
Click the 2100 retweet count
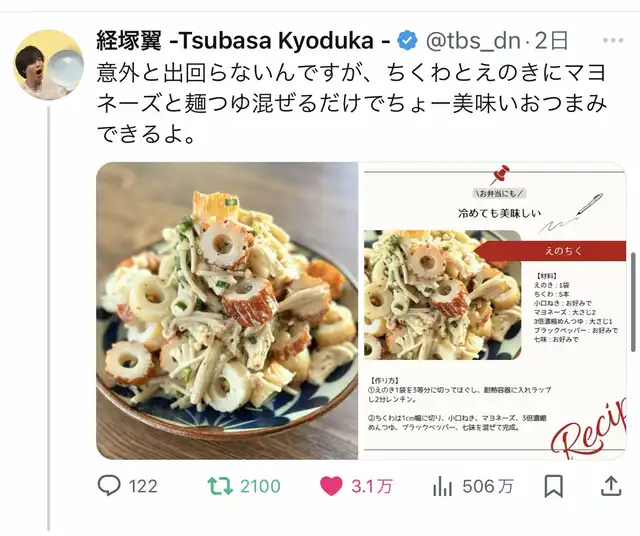(260, 487)
